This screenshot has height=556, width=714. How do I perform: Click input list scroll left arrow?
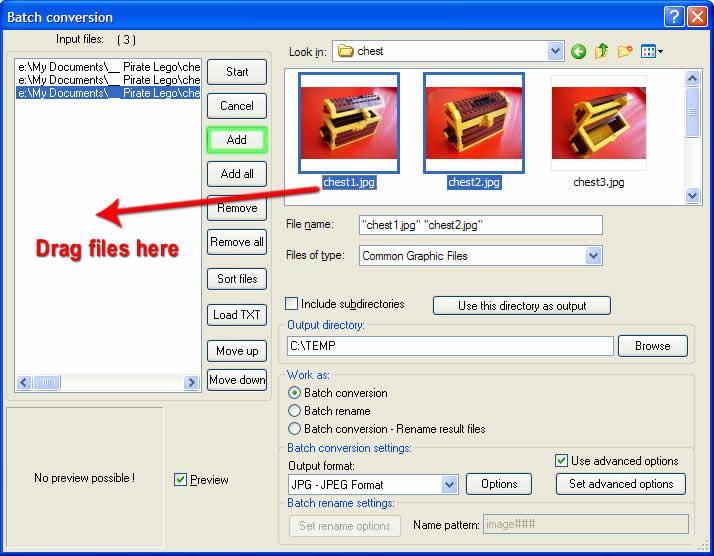tap(24, 383)
